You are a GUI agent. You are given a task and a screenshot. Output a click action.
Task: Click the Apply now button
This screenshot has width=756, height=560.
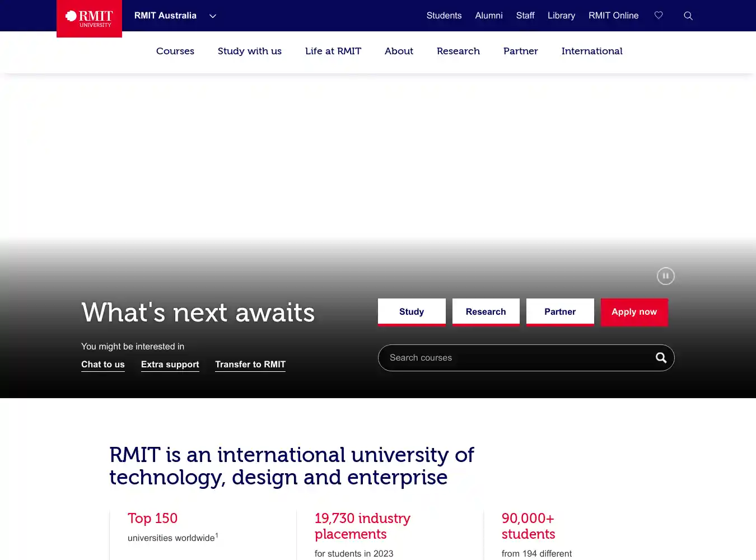click(634, 312)
